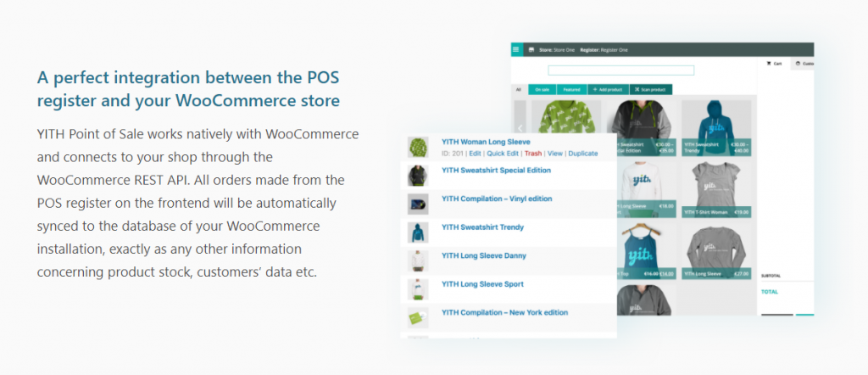Open YITH Long Sleeve Danny
The width and height of the screenshot is (868, 375).
(484, 256)
